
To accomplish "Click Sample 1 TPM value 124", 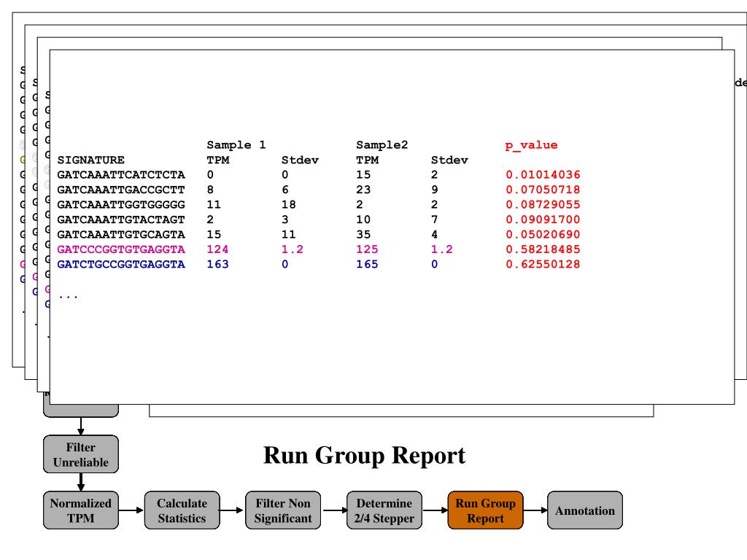I will click(217, 249).
